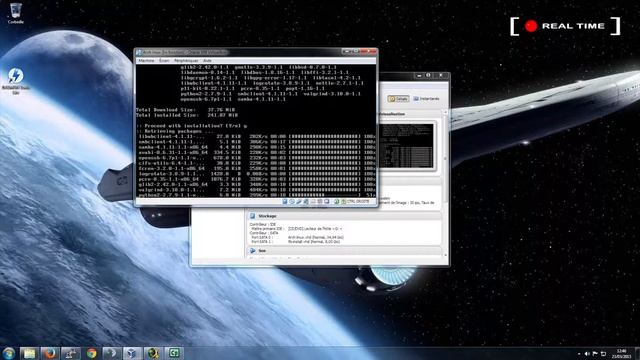Click taskbar icon left of green C icon
This screenshot has height=360, width=640.
tap(153, 353)
